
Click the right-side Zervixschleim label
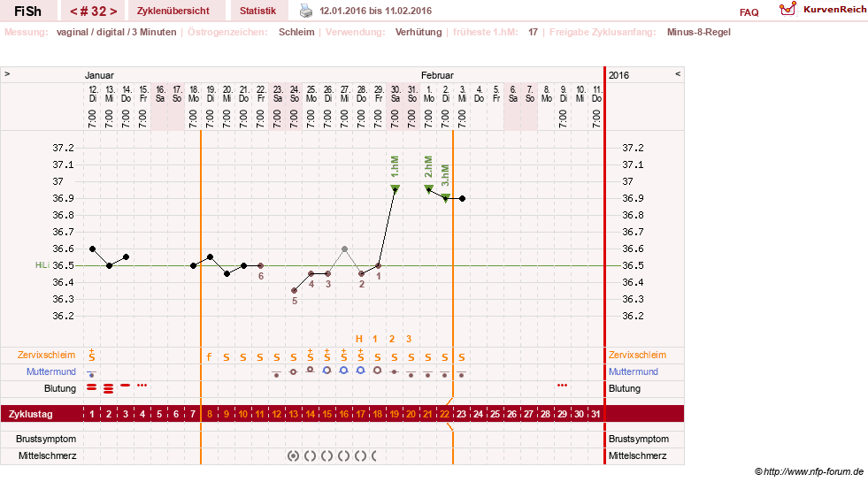[637, 355]
